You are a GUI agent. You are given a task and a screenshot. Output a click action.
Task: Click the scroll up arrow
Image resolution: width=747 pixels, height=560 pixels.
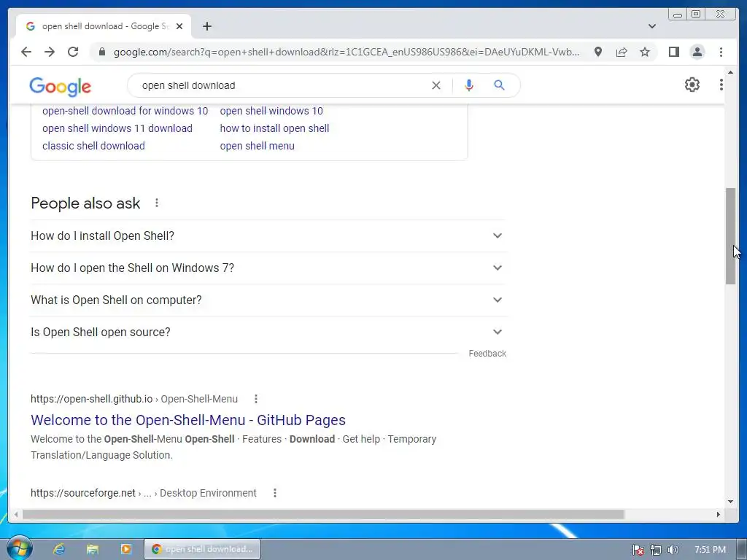[x=730, y=72]
